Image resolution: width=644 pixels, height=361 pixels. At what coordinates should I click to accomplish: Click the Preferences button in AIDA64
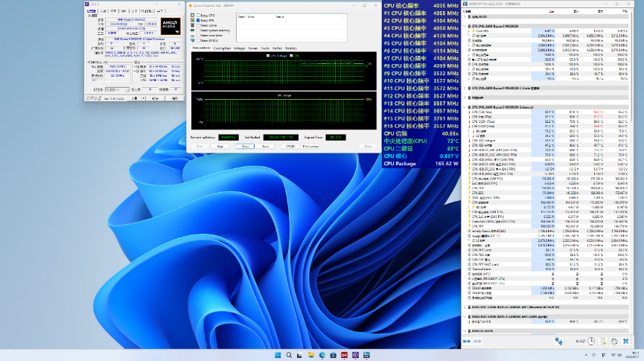coord(310,147)
